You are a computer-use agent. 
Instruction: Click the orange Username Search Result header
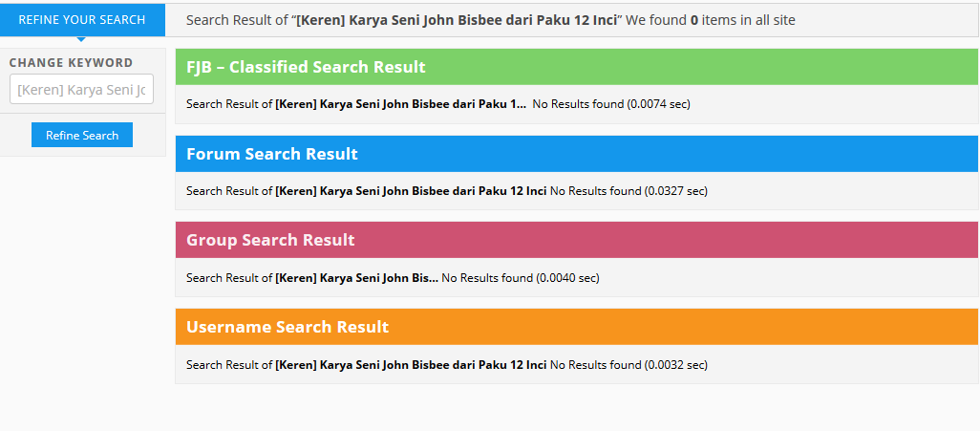click(x=576, y=327)
